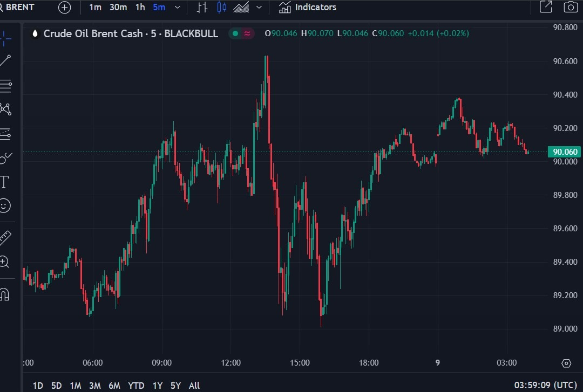Viewport: 583px width, 392px height.
Task: Select the Text annotation tool
Action: tap(4, 182)
